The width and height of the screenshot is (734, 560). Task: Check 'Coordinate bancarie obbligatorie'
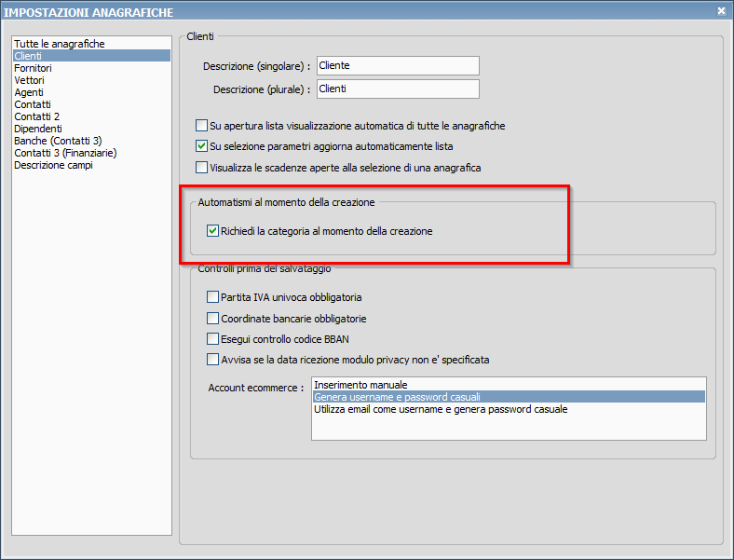[x=212, y=319]
